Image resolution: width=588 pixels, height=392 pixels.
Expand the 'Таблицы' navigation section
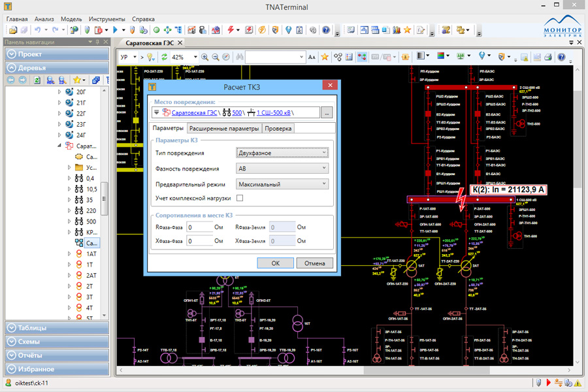tap(57, 328)
